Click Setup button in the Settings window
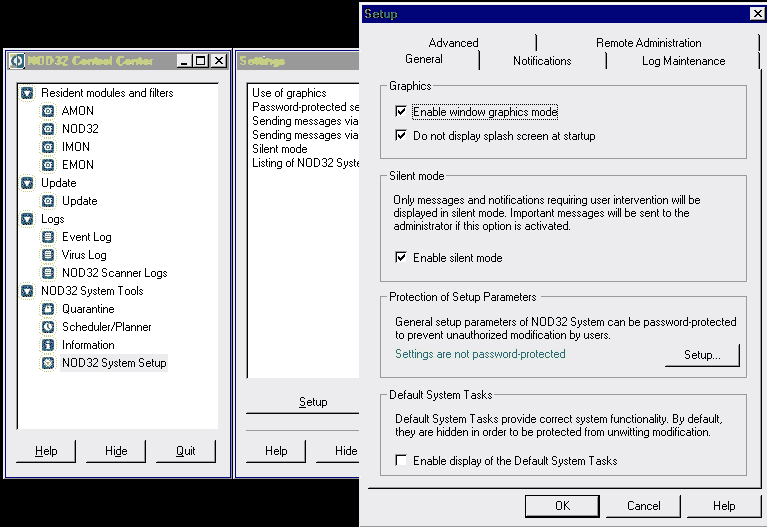Viewport: 767px width, 527px height. [303, 402]
